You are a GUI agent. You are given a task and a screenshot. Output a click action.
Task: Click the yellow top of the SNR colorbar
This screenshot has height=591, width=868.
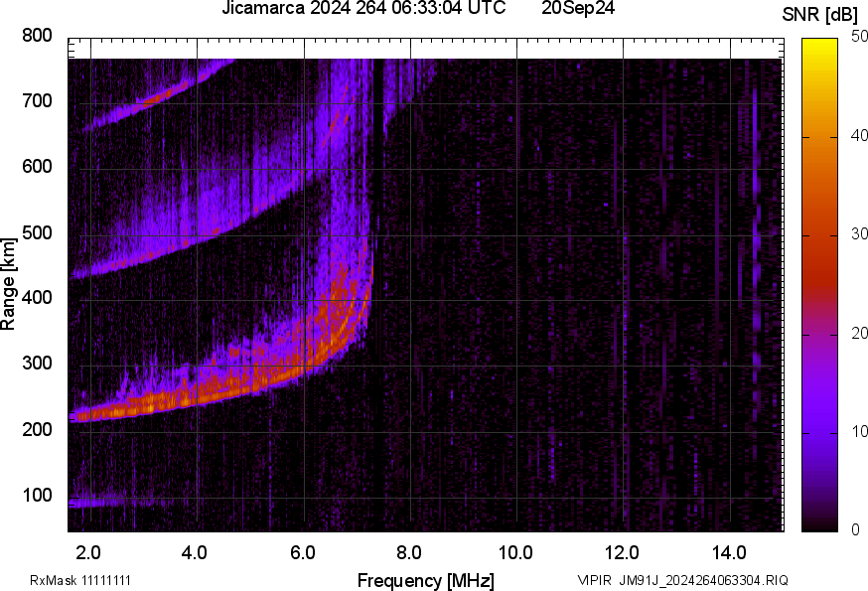point(820,46)
